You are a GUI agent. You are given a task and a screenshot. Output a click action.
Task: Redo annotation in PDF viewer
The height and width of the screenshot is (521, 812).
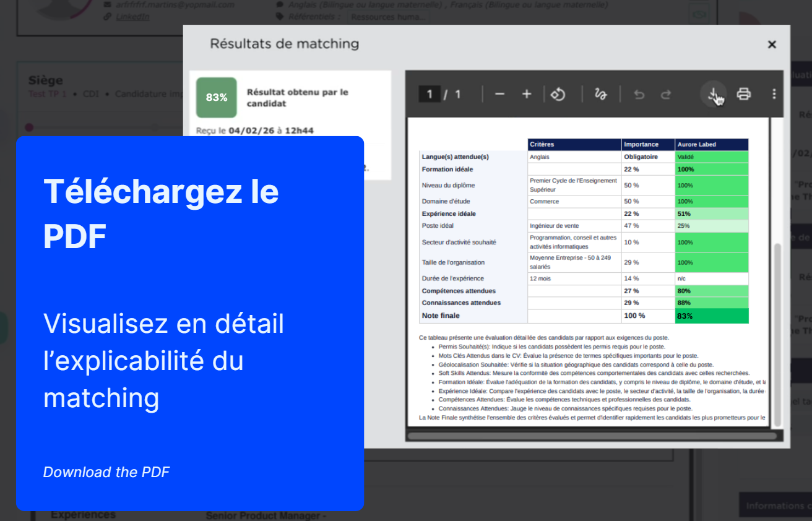pos(666,95)
